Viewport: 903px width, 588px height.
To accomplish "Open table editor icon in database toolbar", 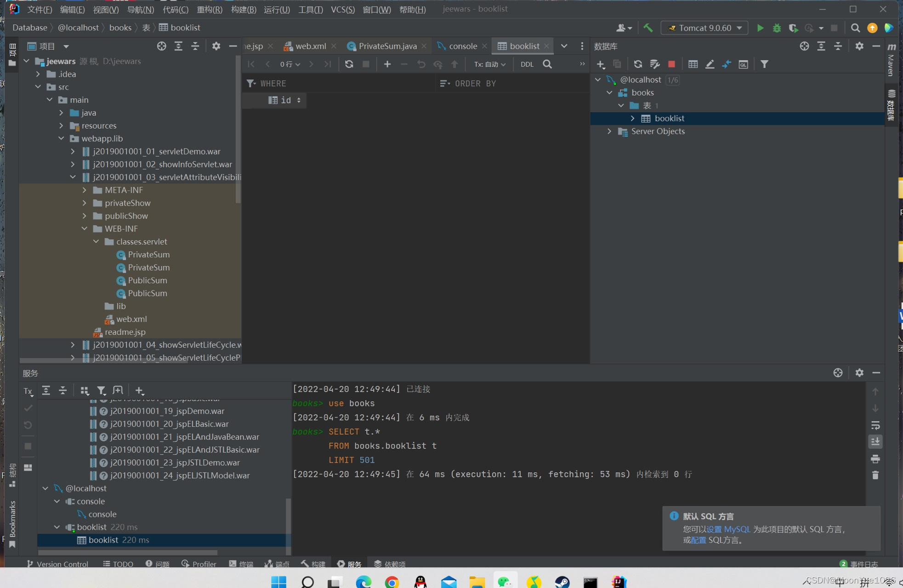I will [693, 64].
